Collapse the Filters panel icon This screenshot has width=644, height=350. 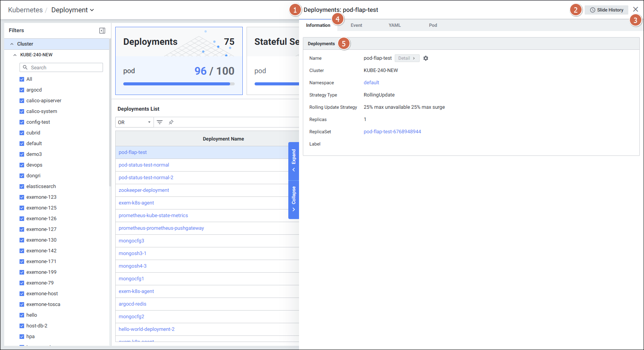tap(102, 31)
